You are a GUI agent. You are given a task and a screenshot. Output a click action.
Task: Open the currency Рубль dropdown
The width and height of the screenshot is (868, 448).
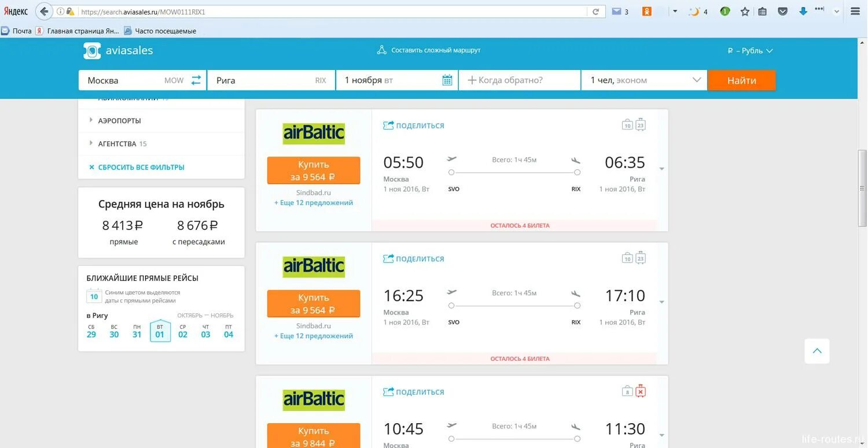coord(750,51)
